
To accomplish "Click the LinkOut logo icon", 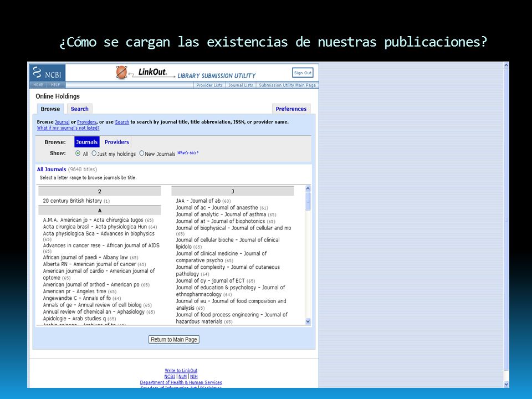I will [121, 72].
